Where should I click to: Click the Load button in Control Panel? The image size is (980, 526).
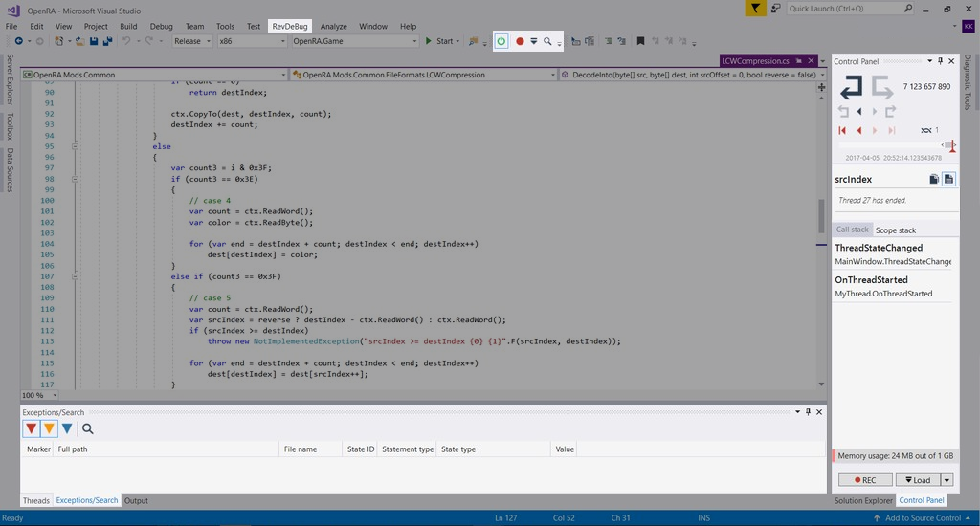918,480
